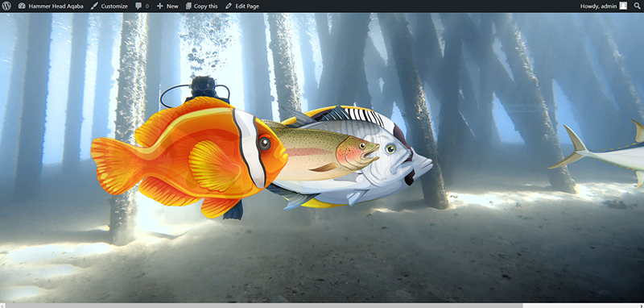Open the comments bubble icon
The image size is (644, 308).
click(138, 6)
